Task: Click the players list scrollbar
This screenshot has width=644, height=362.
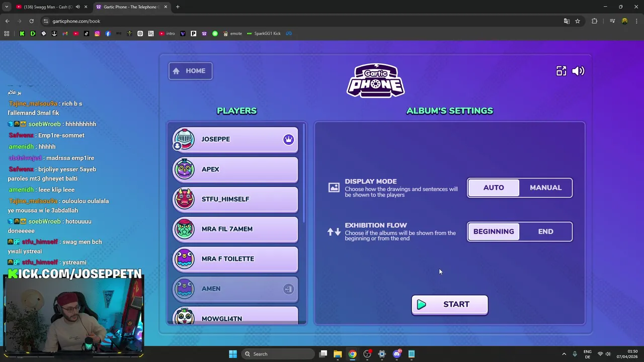Action: coord(304,172)
